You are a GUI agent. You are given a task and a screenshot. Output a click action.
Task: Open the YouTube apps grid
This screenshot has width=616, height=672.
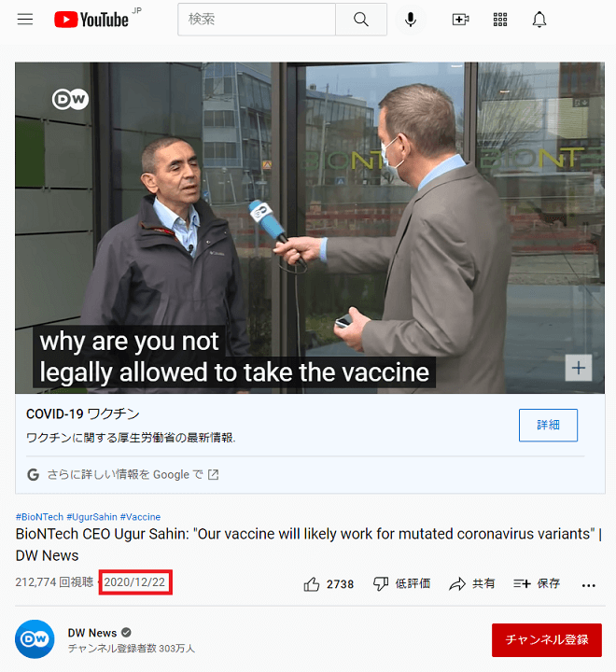[500, 20]
